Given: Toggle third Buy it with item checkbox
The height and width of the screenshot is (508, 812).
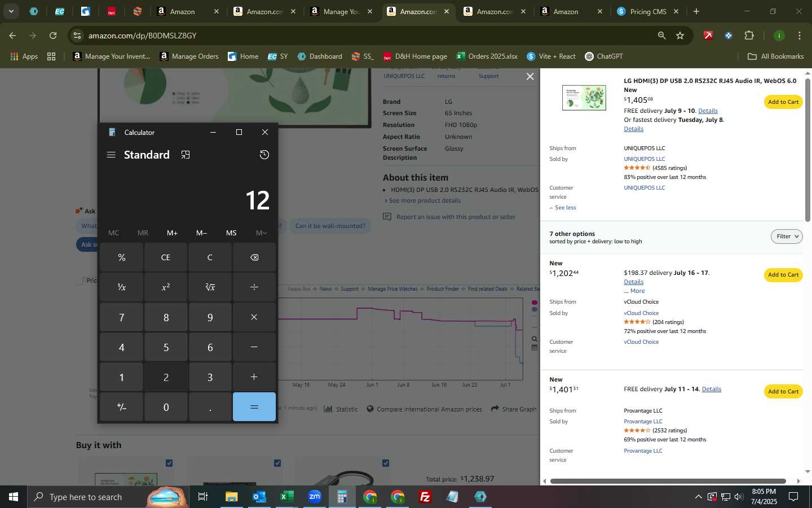Looking at the screenshot, I should 386,463.
